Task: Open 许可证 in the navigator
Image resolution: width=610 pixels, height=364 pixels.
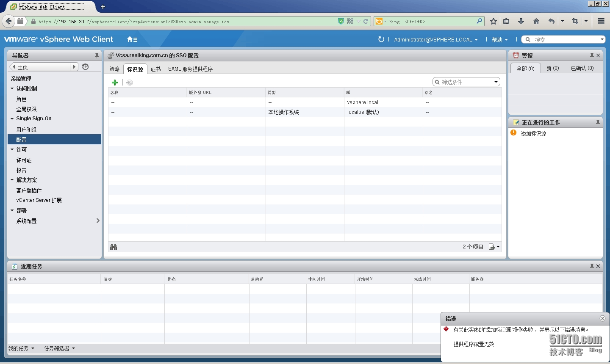Action: click(24, 160)
